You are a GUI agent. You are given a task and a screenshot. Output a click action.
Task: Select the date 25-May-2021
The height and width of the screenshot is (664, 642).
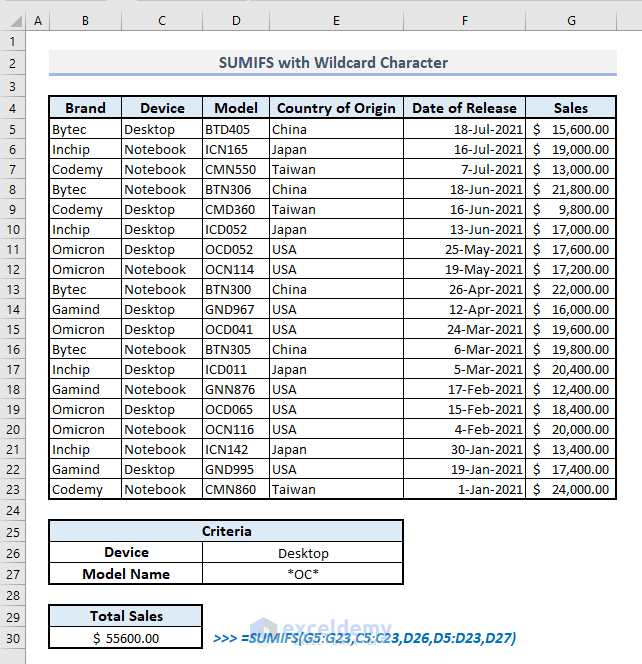pos(465,249)
